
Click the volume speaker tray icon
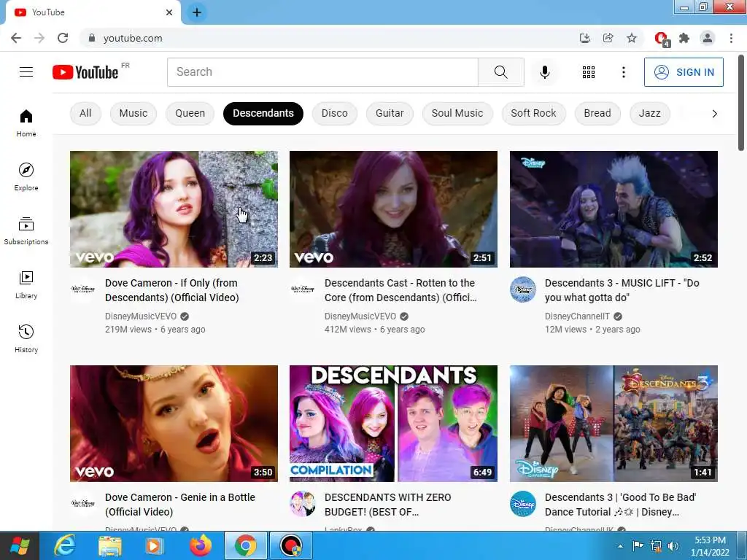pos(673,546)
